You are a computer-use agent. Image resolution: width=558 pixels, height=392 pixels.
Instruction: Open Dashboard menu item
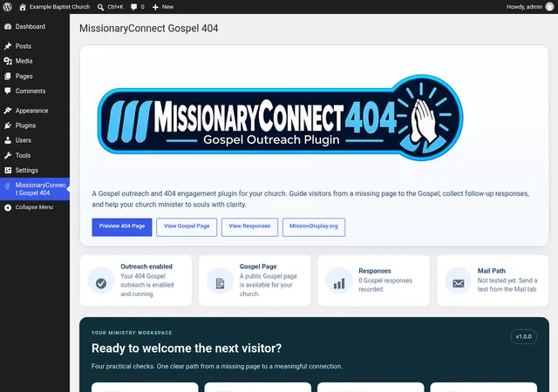(x=35, y=27)
